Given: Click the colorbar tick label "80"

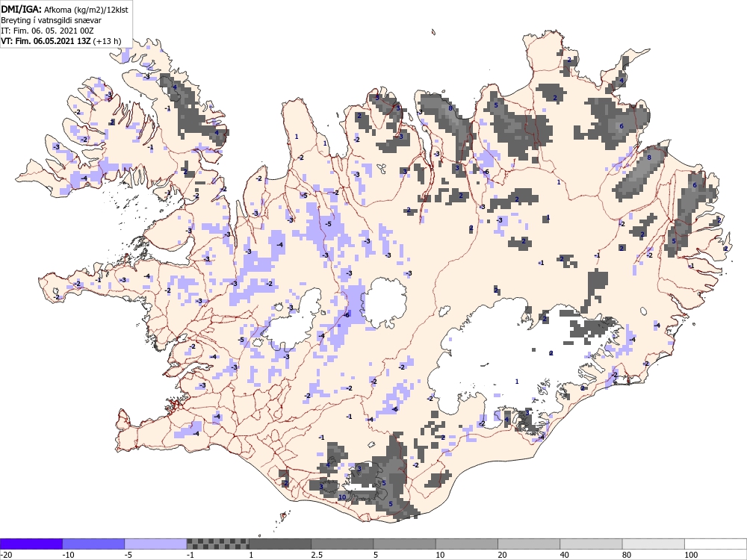Looking at the screenshot, I should 627,555.
